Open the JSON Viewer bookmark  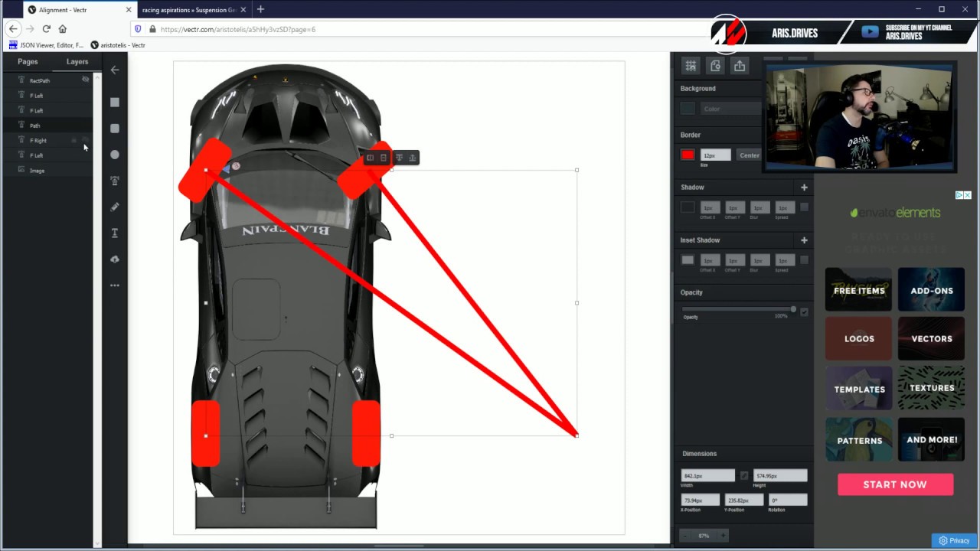click(46, 45)
